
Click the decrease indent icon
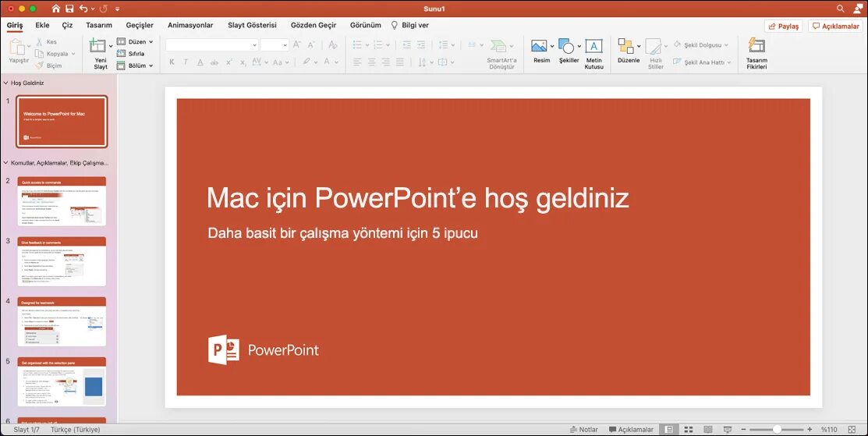point(407,44)
